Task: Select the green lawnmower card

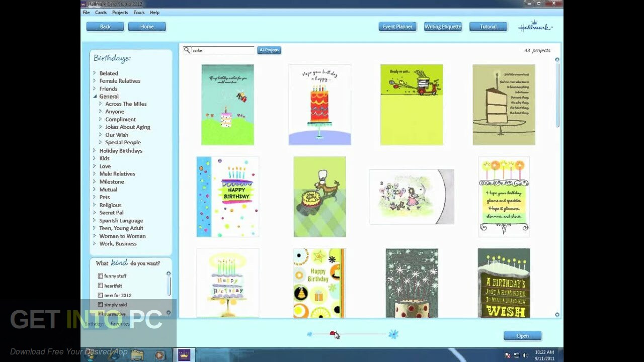Action: 412,105
